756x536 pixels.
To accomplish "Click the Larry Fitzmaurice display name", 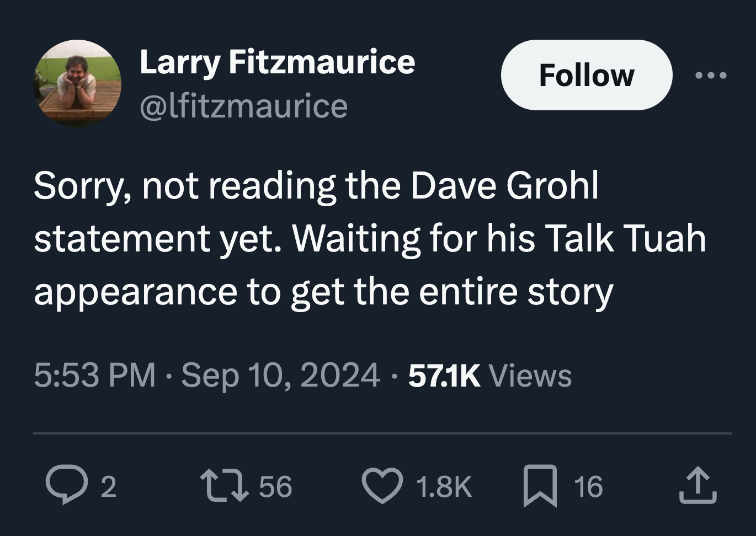I will 277,61.
